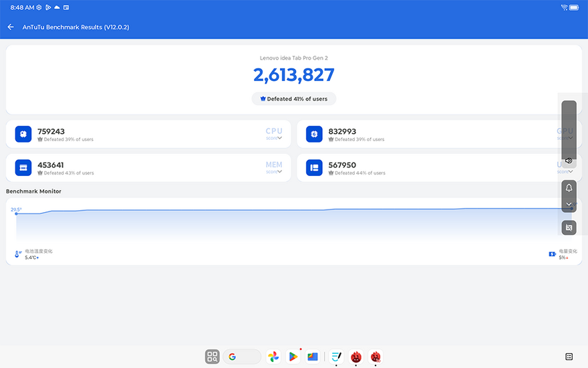Click the UX score 567950
Viewport: 588px width, 368px height.
[342, 165]
